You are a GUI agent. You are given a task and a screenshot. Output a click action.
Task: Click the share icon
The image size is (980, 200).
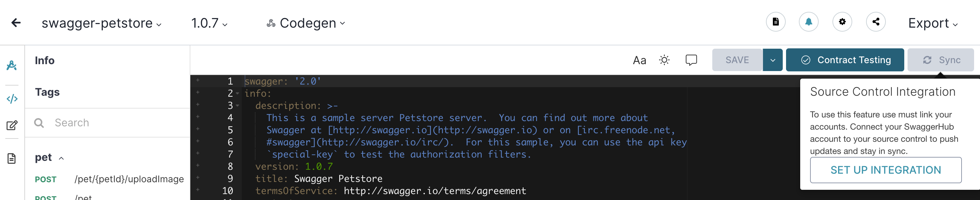[x=876, y=22]
